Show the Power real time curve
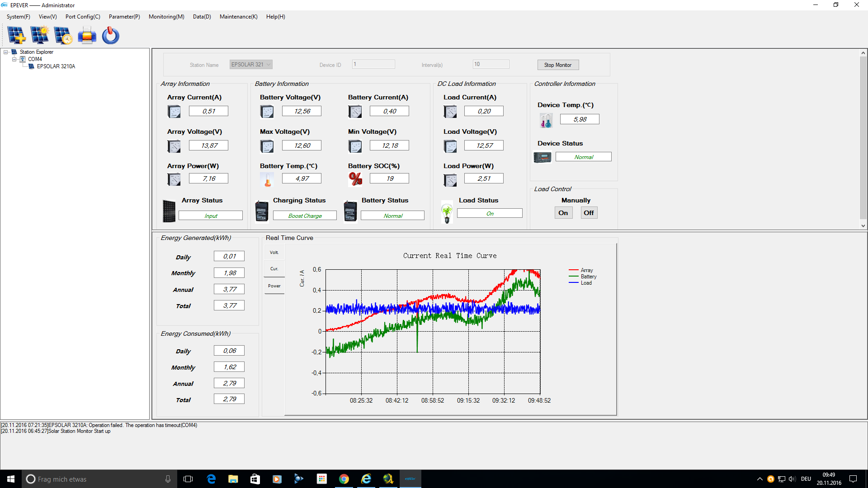 [x=274, y=286]
